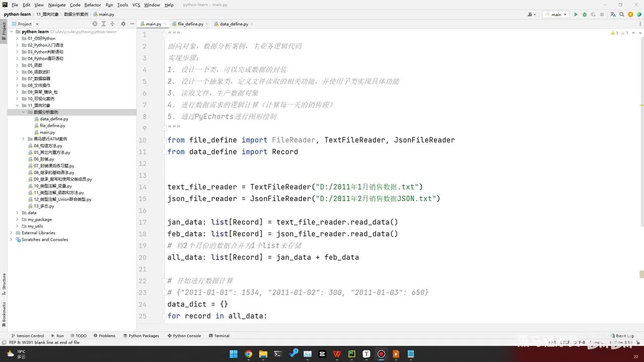
Task: Toggle the Version Control tool window
Action: (27, 336)
